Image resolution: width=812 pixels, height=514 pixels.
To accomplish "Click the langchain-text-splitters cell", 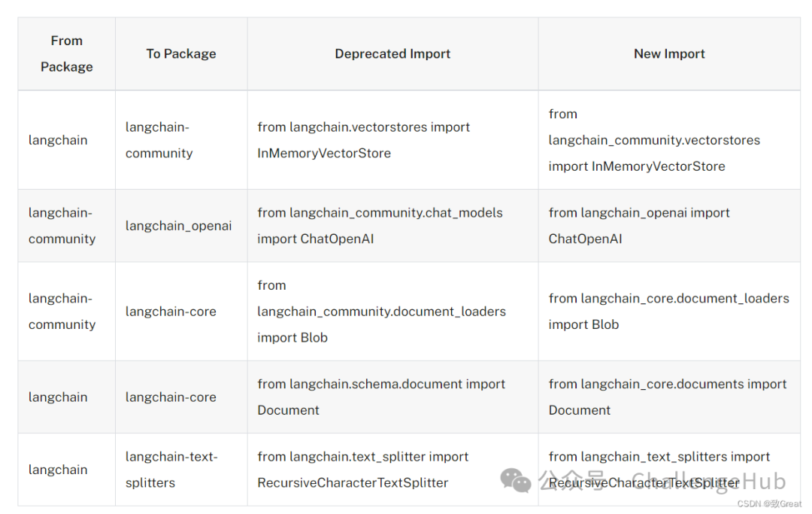I will tap(171, 470).
